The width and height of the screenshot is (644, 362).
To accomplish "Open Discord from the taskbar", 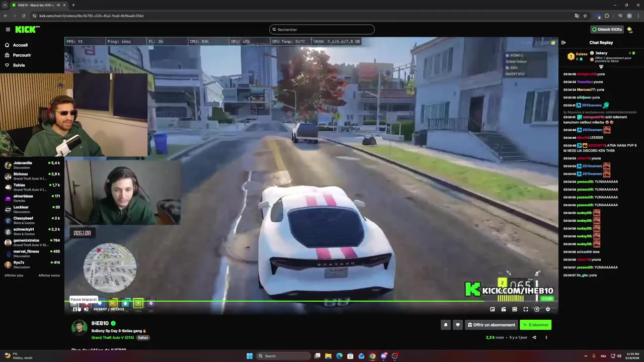I will click(383, 356).
